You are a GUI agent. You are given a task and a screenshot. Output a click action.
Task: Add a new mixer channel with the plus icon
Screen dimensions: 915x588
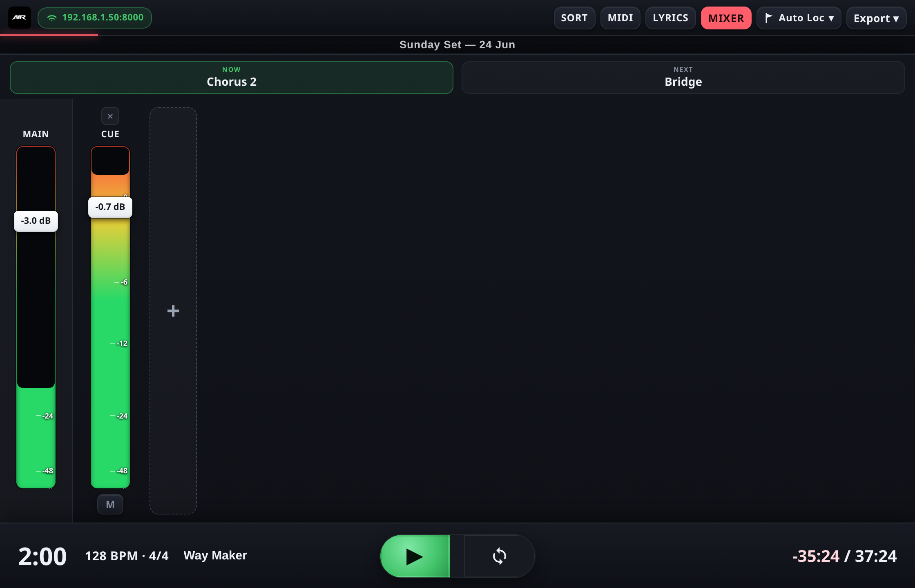coord(173,311)
